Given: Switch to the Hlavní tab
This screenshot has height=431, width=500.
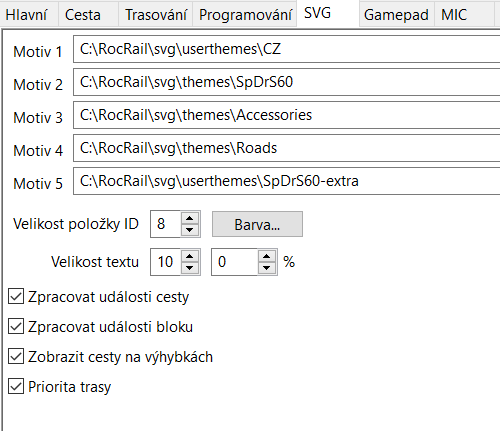Looking at the screenshot, I should click(x=26, y=15).
